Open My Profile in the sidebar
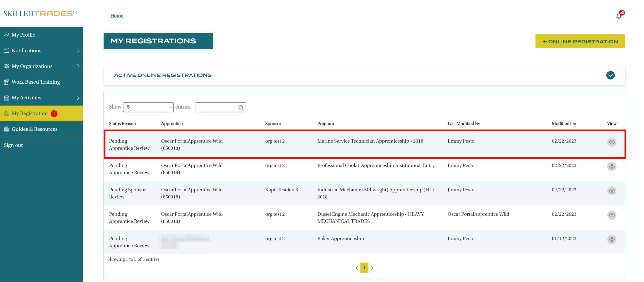This screenshot has width=644, height=282. click(23, 35)
